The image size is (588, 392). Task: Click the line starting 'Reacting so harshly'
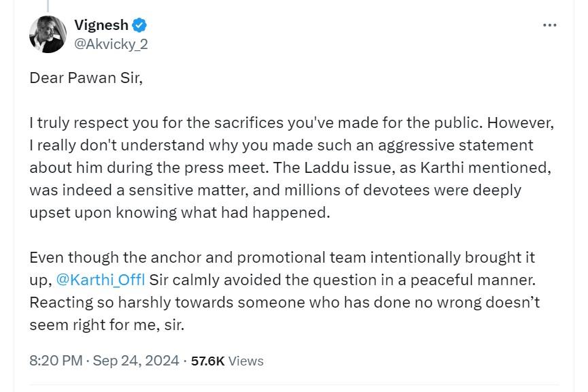tap(285, 302)
